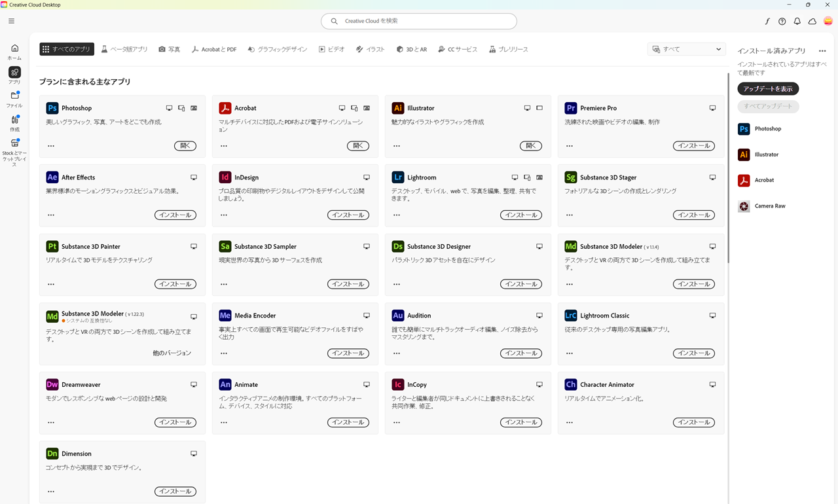Click アップデートを表示 button

pyautogui.click(x=768, y=88)
